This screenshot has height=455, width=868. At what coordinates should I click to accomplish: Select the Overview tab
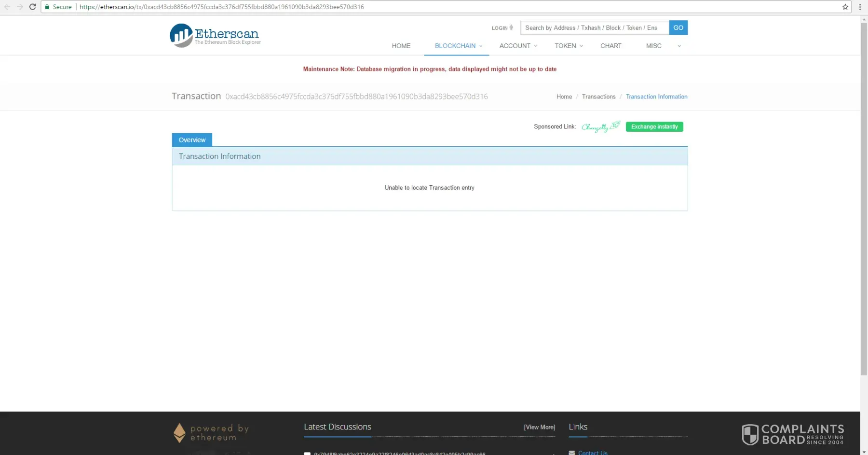click(x=192, y=140)
